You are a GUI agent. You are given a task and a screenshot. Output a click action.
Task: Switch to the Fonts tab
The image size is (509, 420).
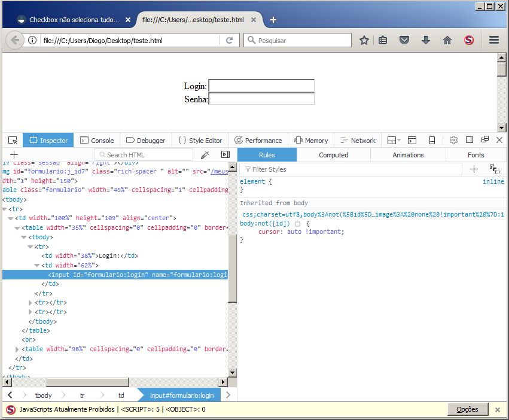[476, 155]
